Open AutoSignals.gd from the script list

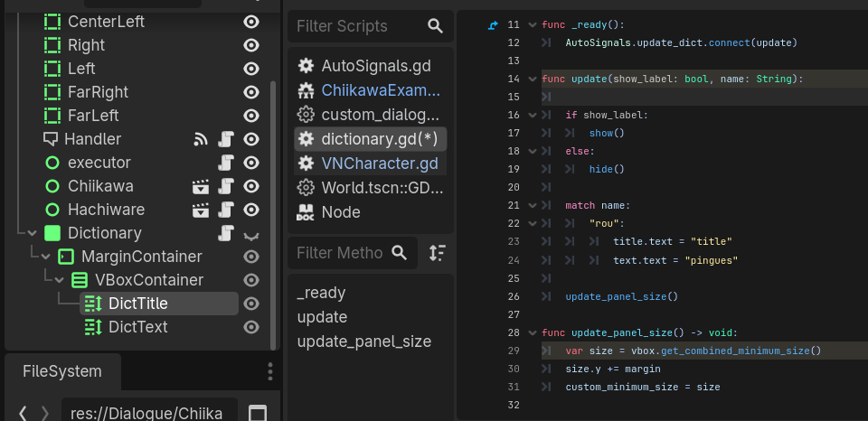click(x=375, y=66)
